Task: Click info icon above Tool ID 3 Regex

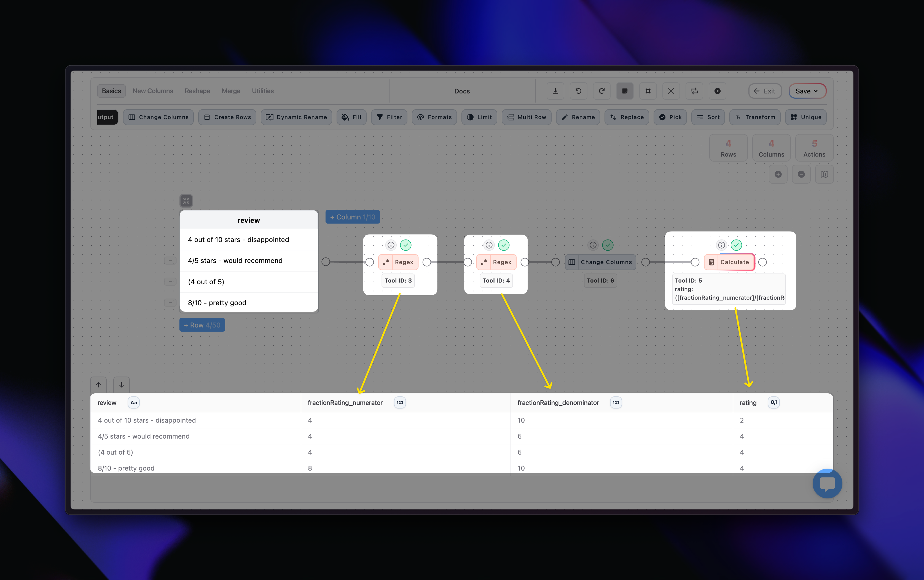Action: tap(391, 245)
